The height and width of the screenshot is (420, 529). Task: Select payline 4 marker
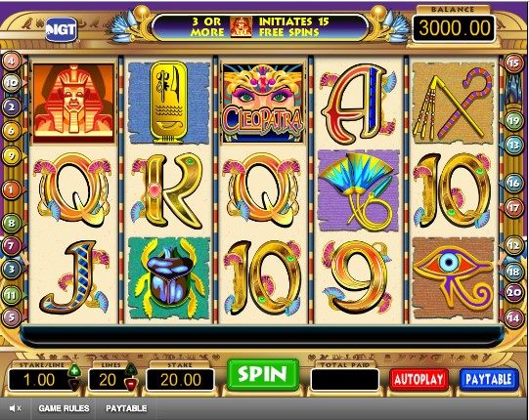click(12, 61)
